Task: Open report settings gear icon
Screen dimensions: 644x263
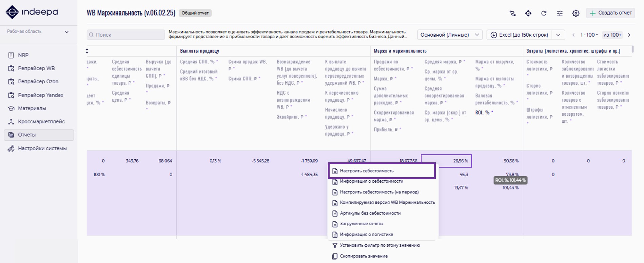Action: point(575,13)
